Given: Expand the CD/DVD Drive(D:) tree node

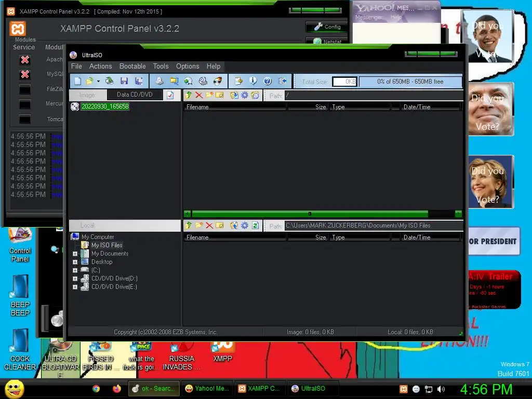Looking at the screenshot, I should tap(75, 278).
